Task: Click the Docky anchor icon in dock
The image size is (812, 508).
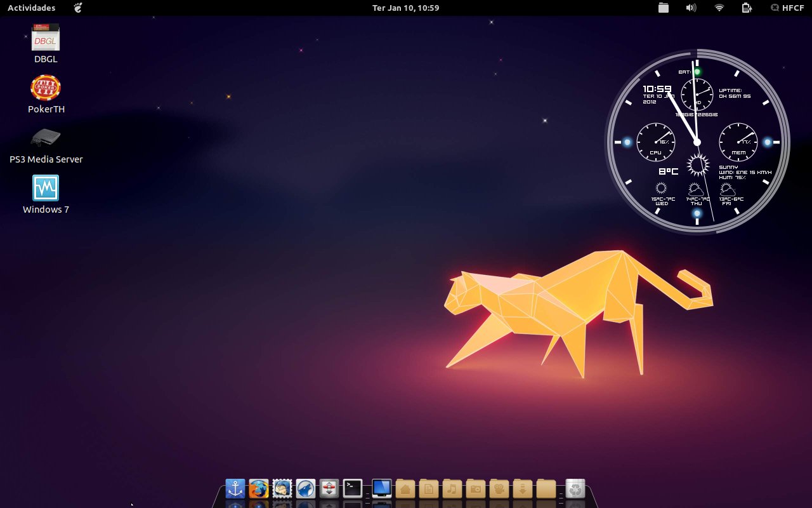Action: pyautogui.click(x=235, y=488)
